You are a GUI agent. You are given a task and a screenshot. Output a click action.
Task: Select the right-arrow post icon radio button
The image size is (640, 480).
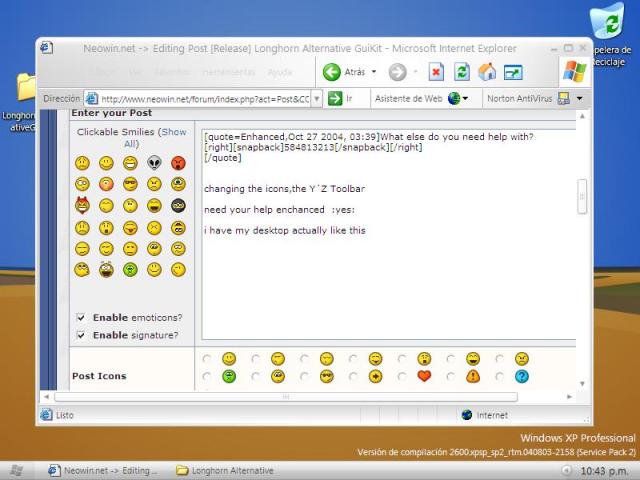(x=353, y=376)
